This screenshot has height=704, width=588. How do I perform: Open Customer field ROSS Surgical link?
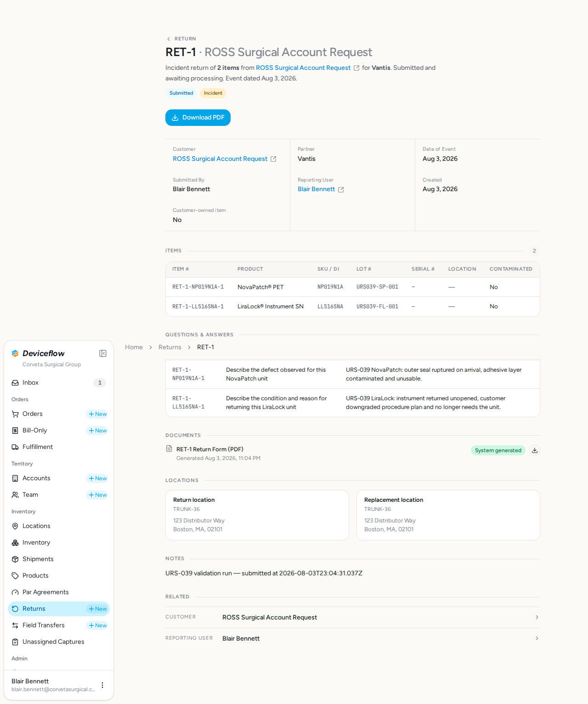[x=220, y=159]
